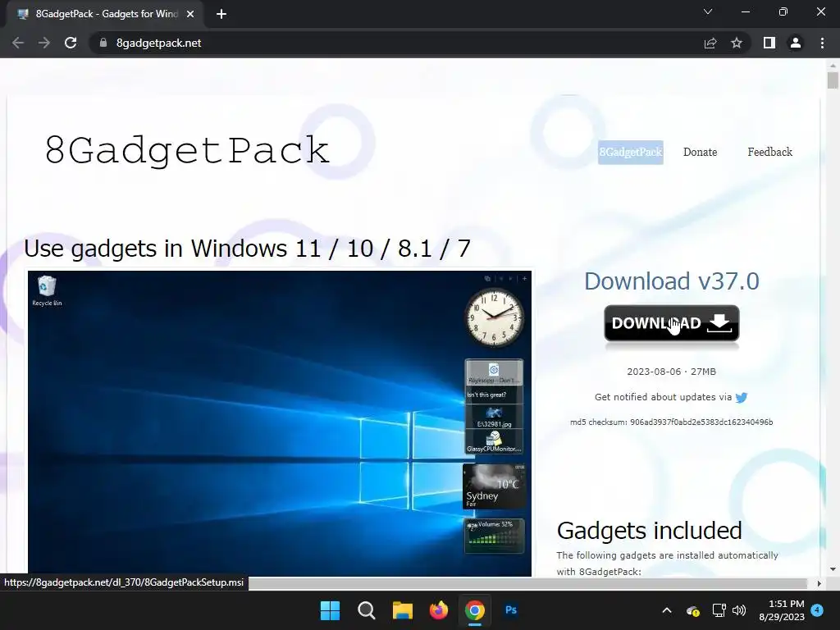Open a new browser tab
The width and height of the screenshot is (840, 630).
click(x=221, y=14)
